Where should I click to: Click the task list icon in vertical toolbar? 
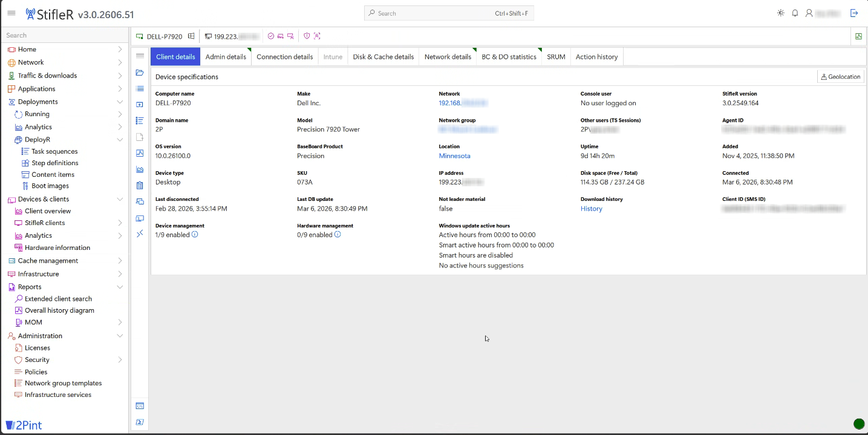coord(140,121)
